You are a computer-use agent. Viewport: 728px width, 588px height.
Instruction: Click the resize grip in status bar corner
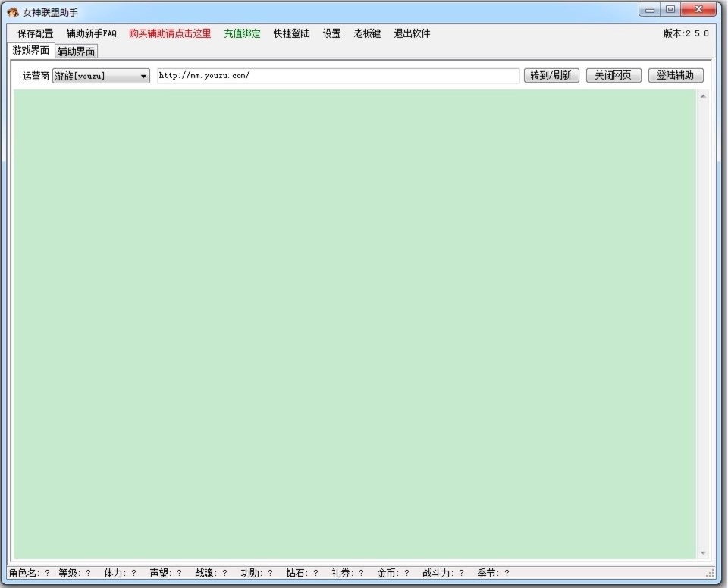[x=710, y=574]
